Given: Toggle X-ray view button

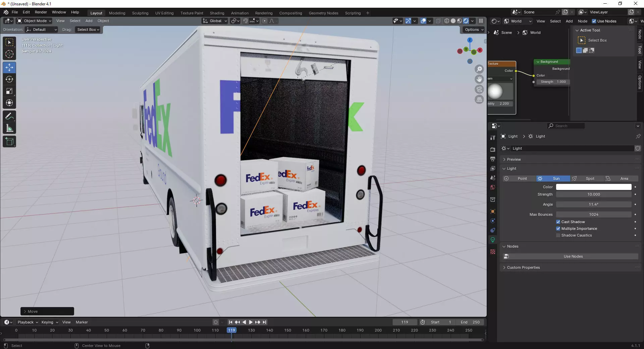Looking at the screenshot, I should click(x=438, y=21).
